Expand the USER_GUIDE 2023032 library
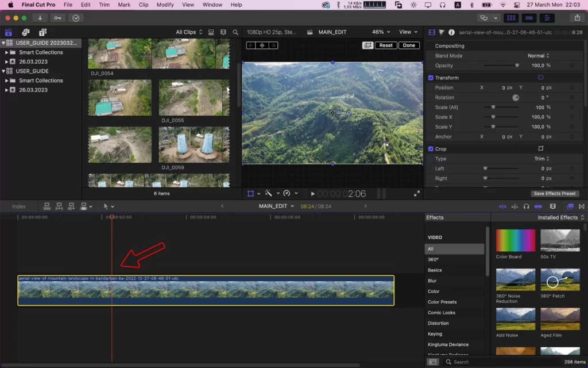 tap(3, 43)
